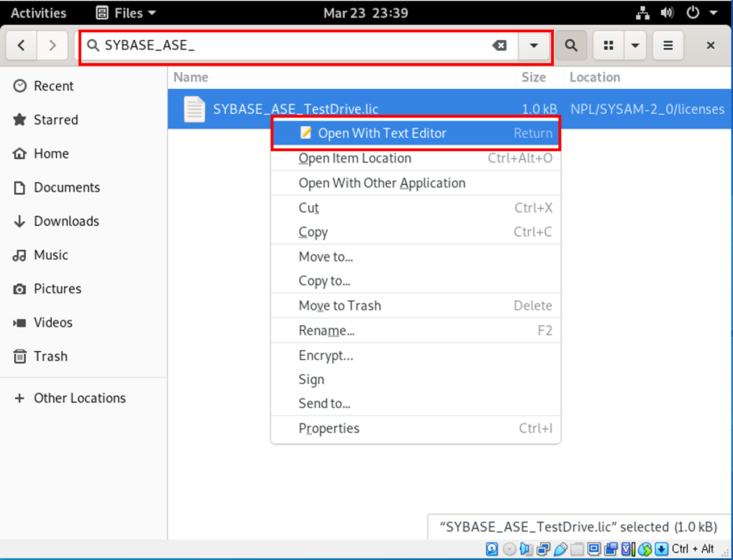The image size is (733, 560).
Task: Expand the search options dropdown arrow
Action: point(533,45)
